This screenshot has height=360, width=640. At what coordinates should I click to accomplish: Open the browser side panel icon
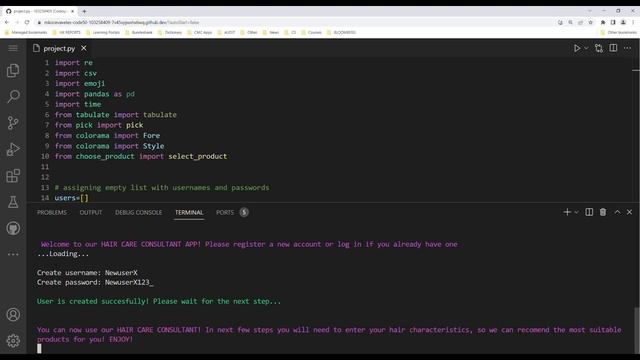[x=613, y=22]
